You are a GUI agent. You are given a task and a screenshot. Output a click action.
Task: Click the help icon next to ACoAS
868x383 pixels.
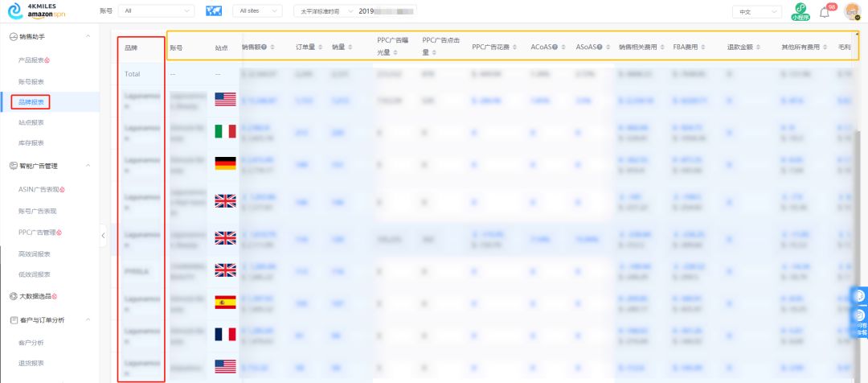point(555,48)
